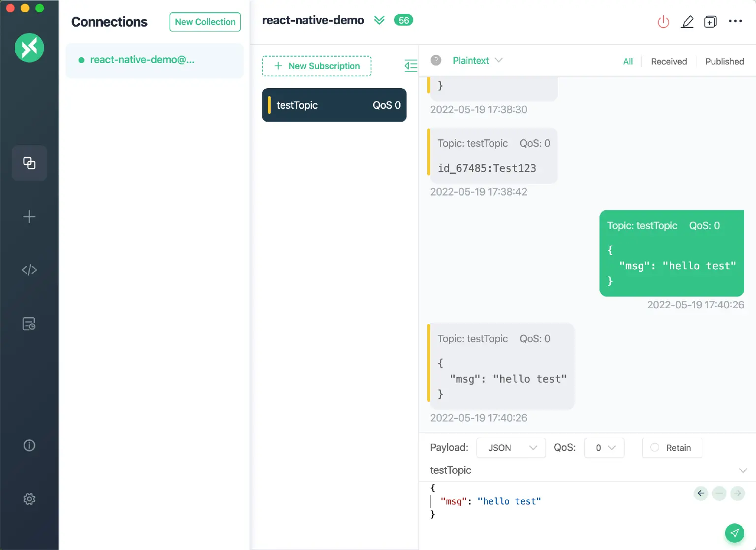Switch to the Received messages tab
The height and width of the screenshot is (550, 756).
[669, 61]
